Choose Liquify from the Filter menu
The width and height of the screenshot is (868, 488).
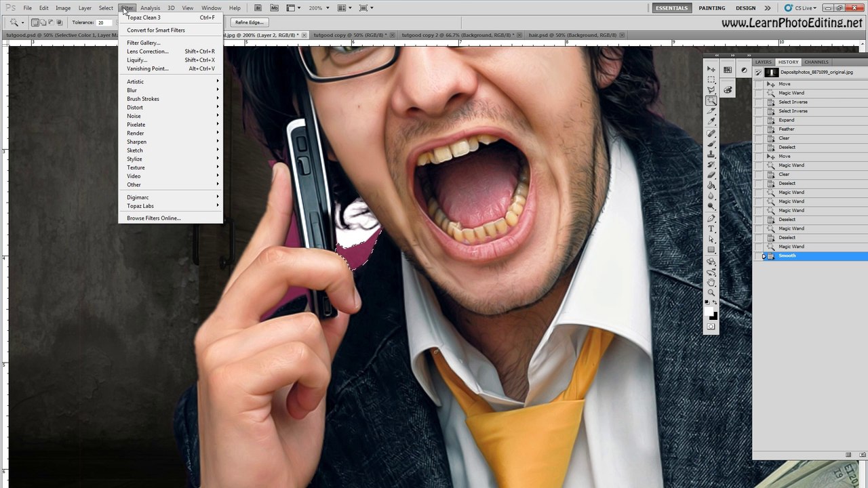[170, 60]
